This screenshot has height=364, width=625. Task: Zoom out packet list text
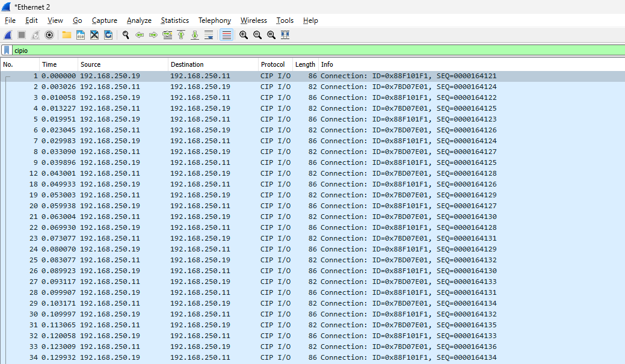coord(257,35)
